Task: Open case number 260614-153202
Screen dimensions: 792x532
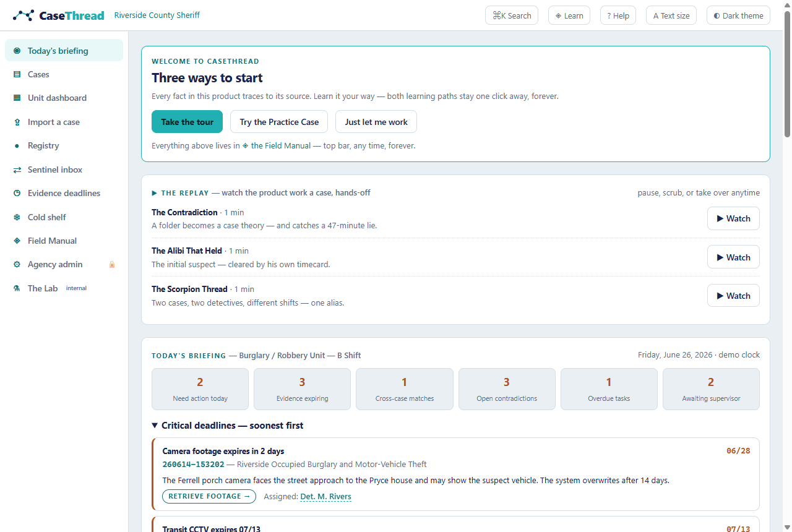Action: pyautogui.click(x=193, y=465)
